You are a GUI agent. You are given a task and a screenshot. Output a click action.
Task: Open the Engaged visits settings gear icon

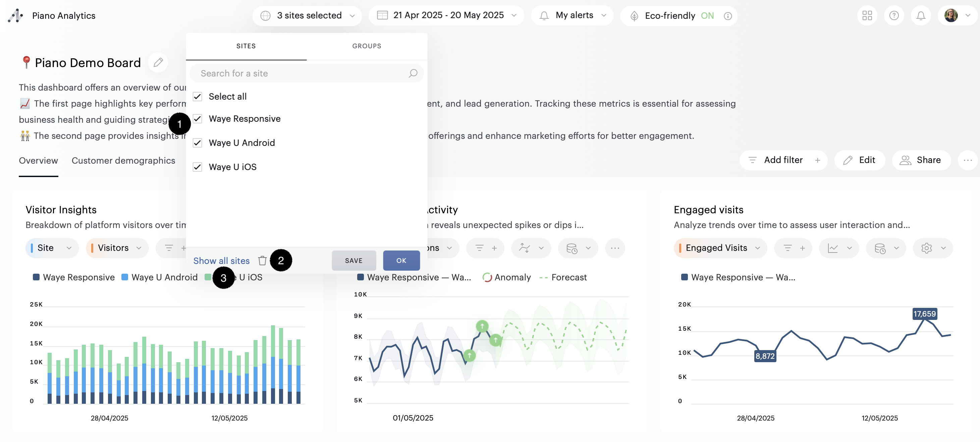(x=926, y=248)
